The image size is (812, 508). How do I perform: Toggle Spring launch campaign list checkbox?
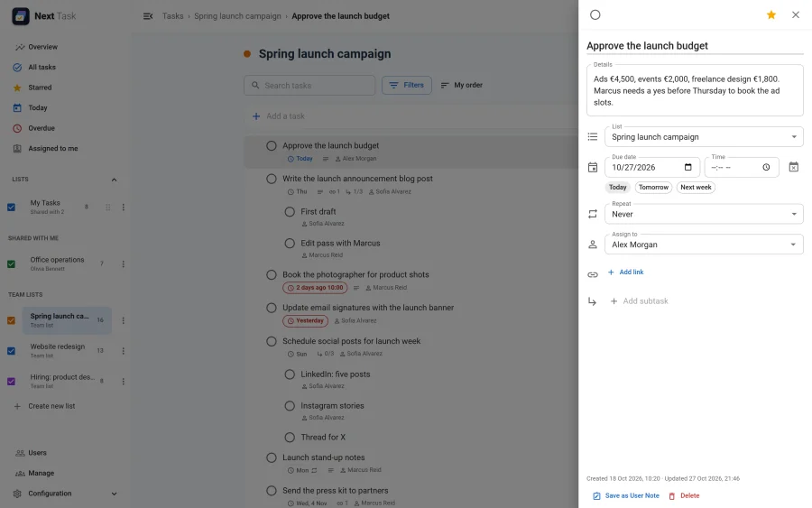point(12,320)
